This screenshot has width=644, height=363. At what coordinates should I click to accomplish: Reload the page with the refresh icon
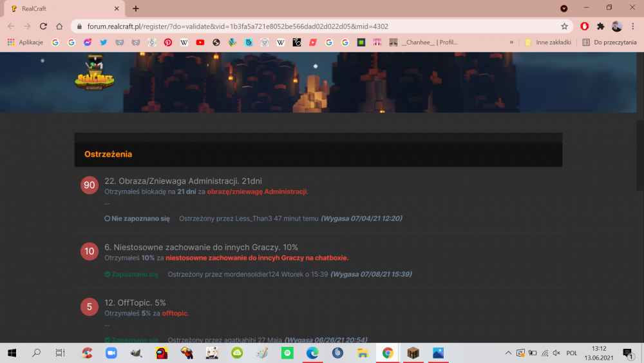[43, 26]
